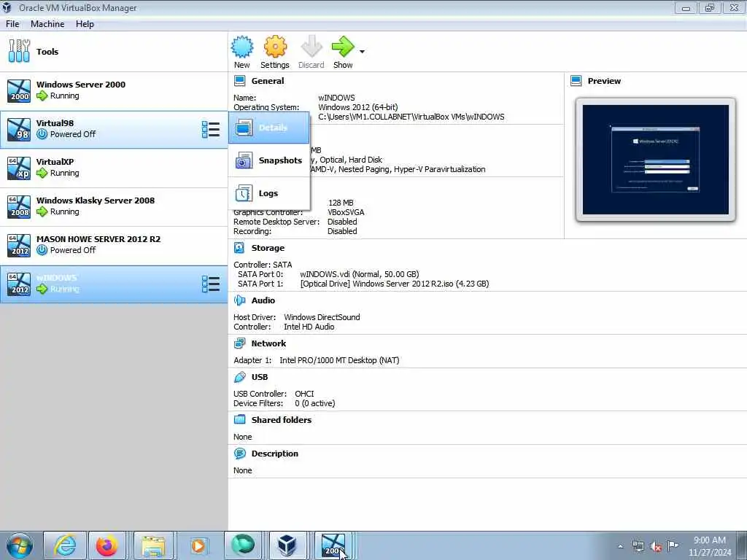Click the green Show arrow icon

(343, 47)
